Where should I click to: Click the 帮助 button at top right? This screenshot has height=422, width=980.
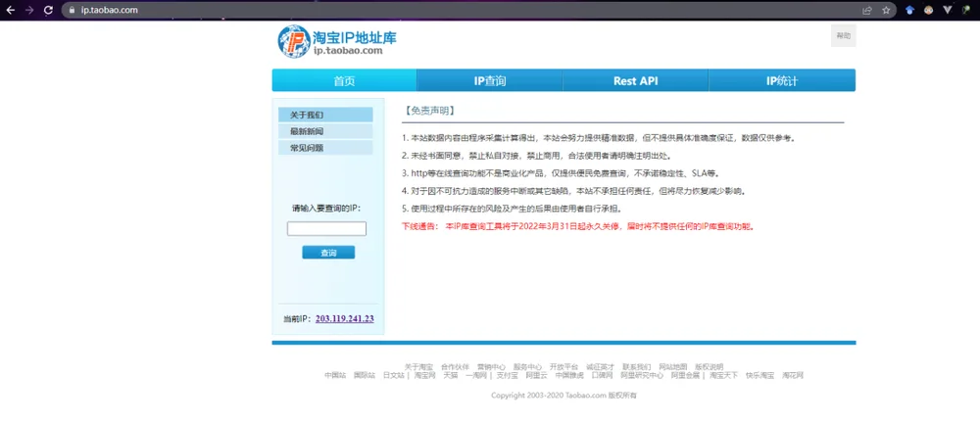coord(843,35)
